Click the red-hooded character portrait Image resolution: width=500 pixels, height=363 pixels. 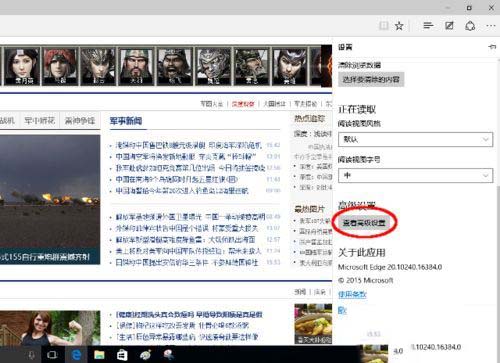[x=60, y=66]
